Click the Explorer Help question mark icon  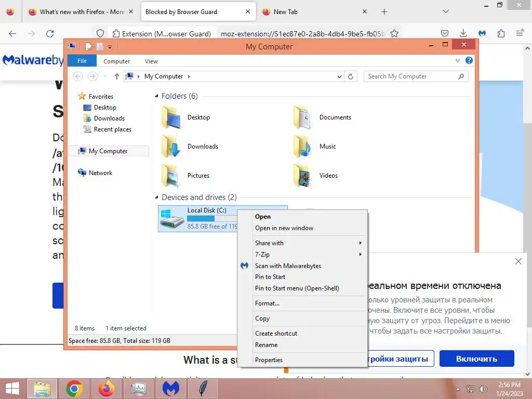(x=469, y=60)
